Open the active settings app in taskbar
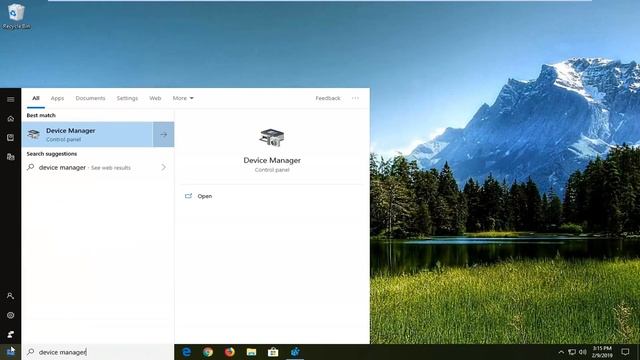Viewport: 640px width, 360px height. tap(295, 352)
